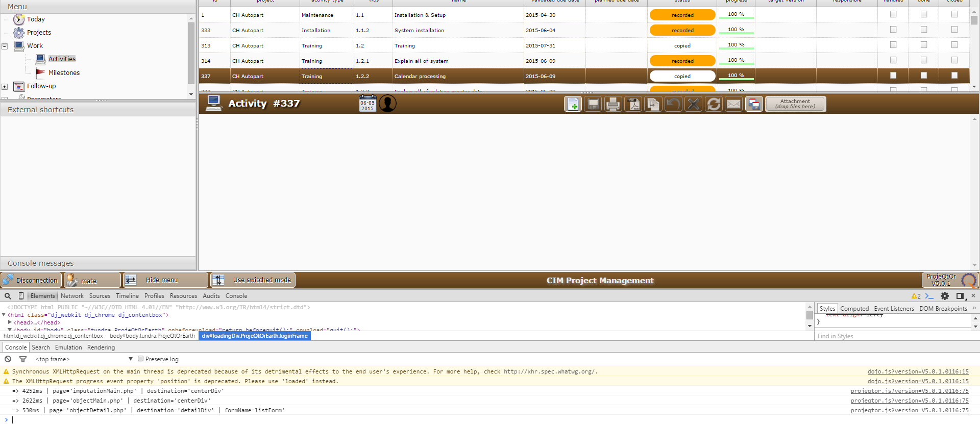The image size is (980, 424).
Task: Open the Resources tab in DevTools
Action: [x=183, y=296]
